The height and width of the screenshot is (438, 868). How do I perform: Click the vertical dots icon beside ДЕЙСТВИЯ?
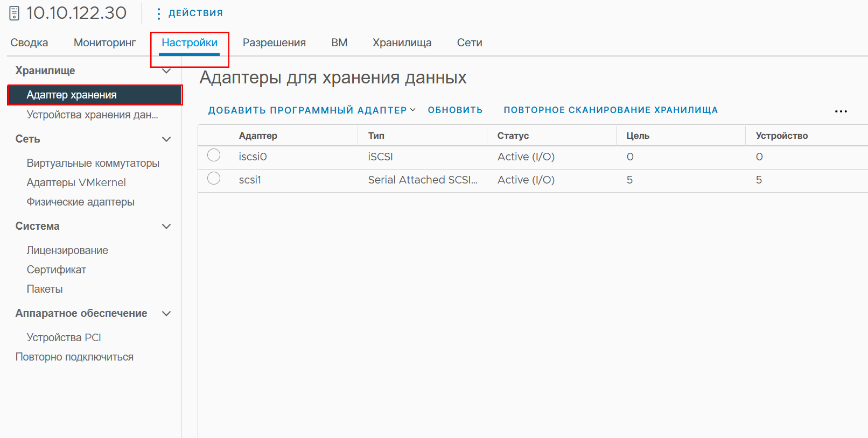(158, 13)
